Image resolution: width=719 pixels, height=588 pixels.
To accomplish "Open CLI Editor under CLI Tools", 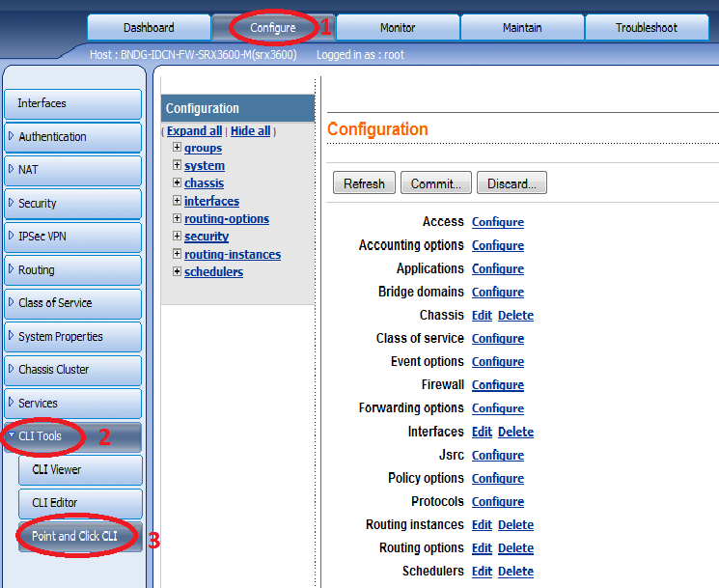I will point(80,503).
